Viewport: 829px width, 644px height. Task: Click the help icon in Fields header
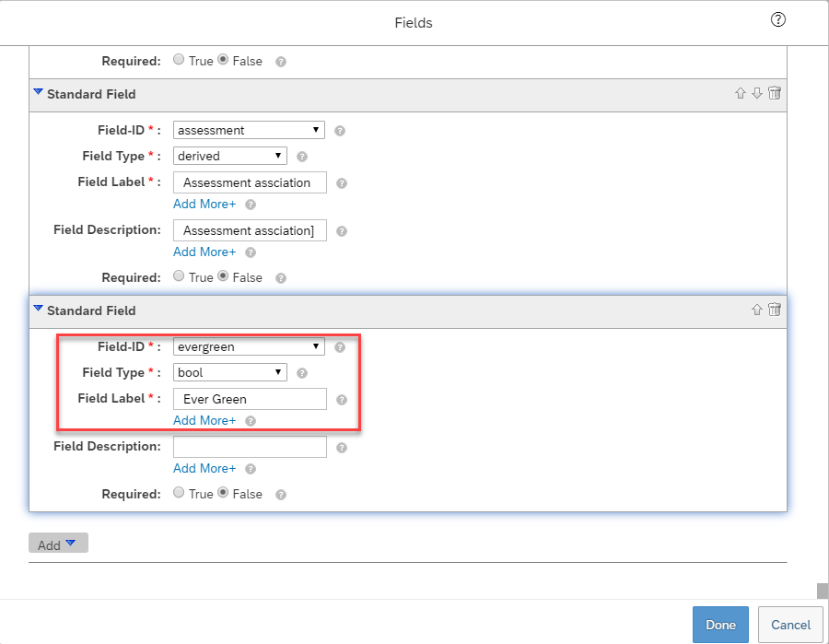click(x=777, y=20)
